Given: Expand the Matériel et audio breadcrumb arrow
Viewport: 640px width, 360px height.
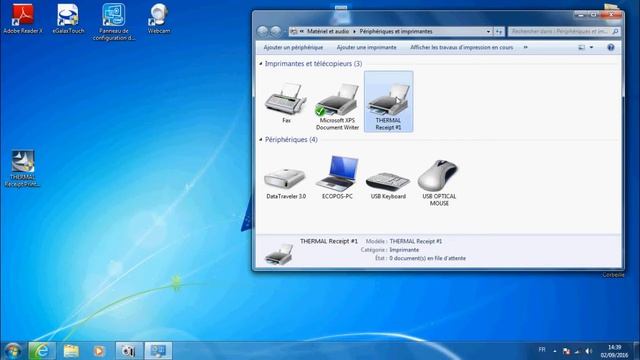Looking at the screenshot, I should 354,31.
